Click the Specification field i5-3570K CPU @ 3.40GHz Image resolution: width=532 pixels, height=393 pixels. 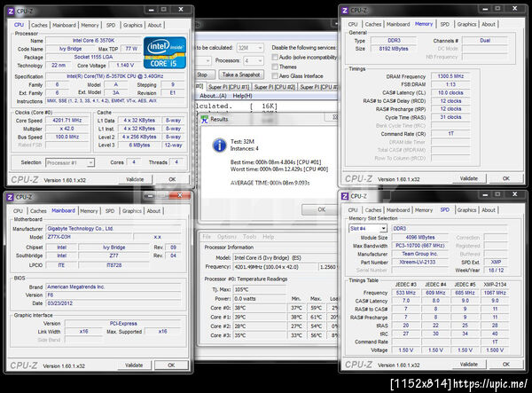pyautogui.click(x=115, y=76)
